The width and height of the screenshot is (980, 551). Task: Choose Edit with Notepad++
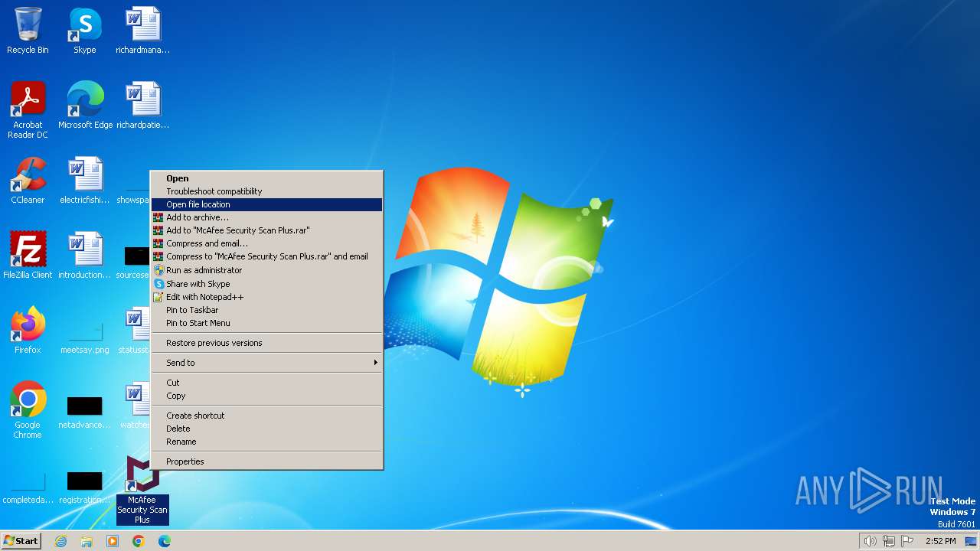pyautogui.click(x=266, y=297)
